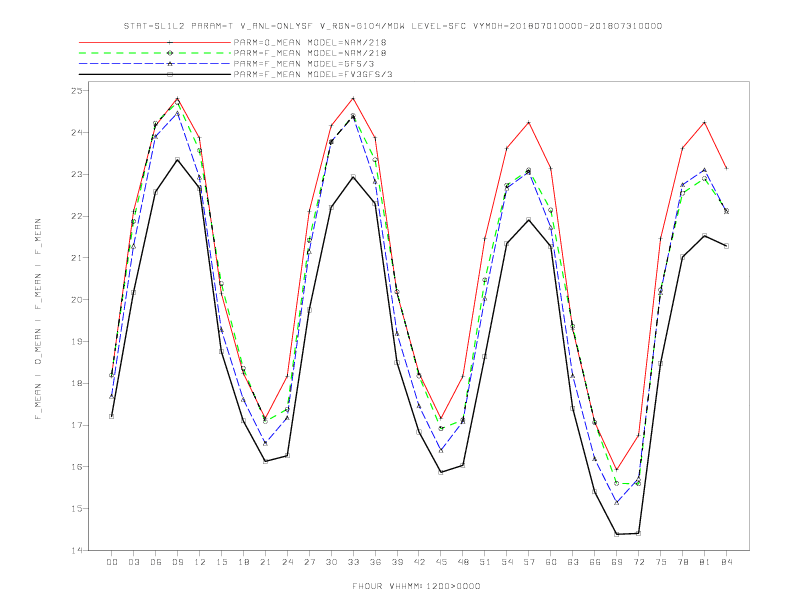Image resolution: width=792 pixels, height=612 pixels.
Task: Click x-axis forecast hour label 78
Action: (683, 562)
